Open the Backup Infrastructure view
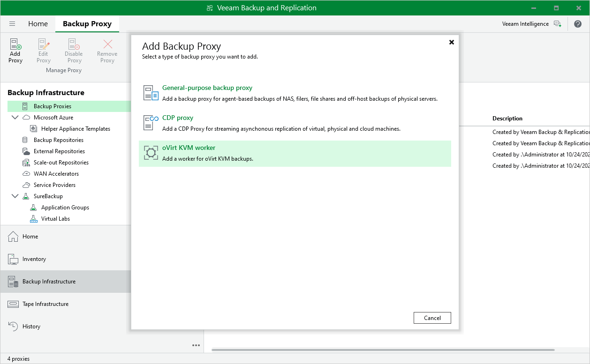 click(66, 282)
